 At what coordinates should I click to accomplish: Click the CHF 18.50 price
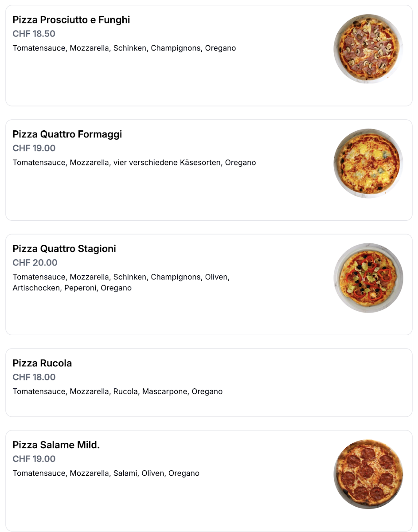34,34
